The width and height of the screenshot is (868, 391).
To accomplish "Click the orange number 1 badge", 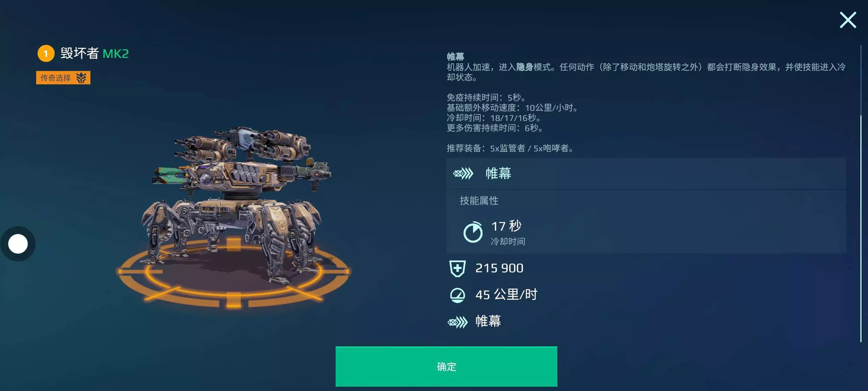I will coord(46,54).
